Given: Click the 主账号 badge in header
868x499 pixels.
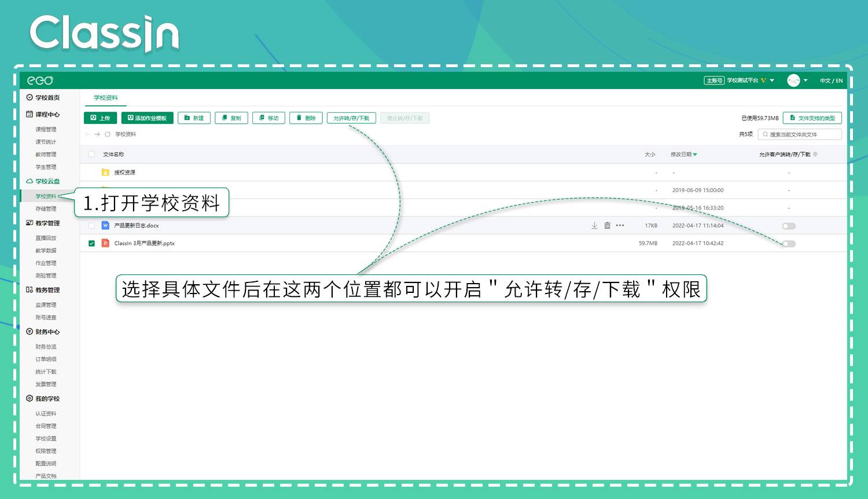Looking at the screenshot, I should pyautogui.click(x=714, y=80).
